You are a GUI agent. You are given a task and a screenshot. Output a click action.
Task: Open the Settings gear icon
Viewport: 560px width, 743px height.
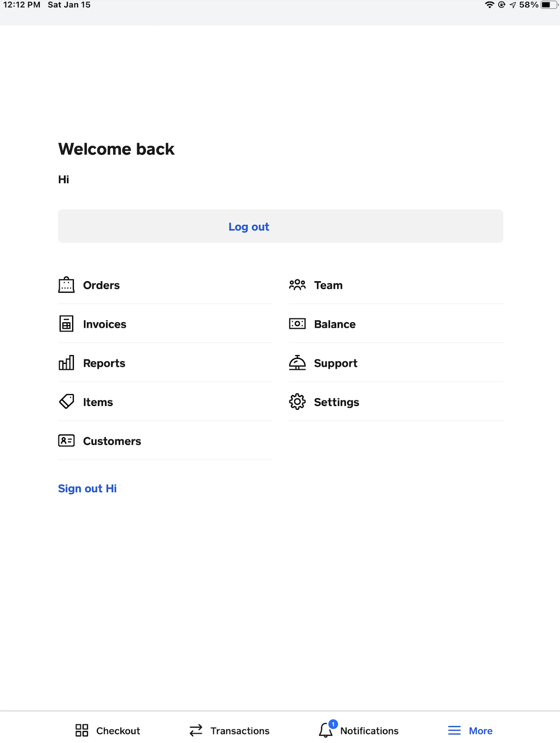[297, 402]
